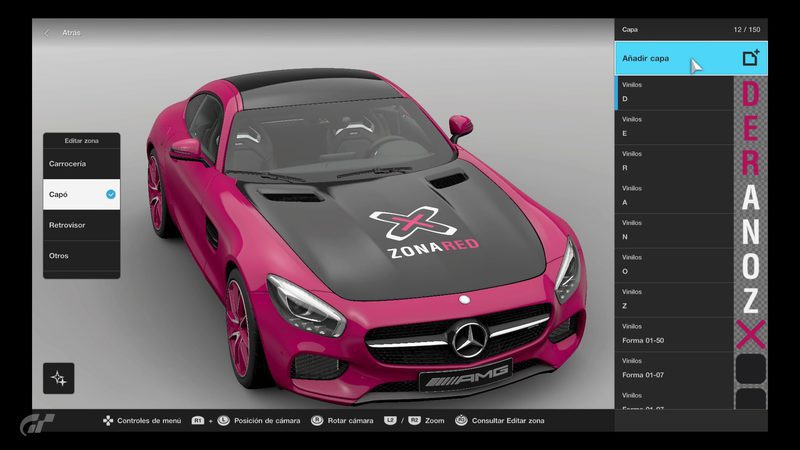Click the blue checkmark on Capó
Screen dimensions: 800x450
pos(111,194)
